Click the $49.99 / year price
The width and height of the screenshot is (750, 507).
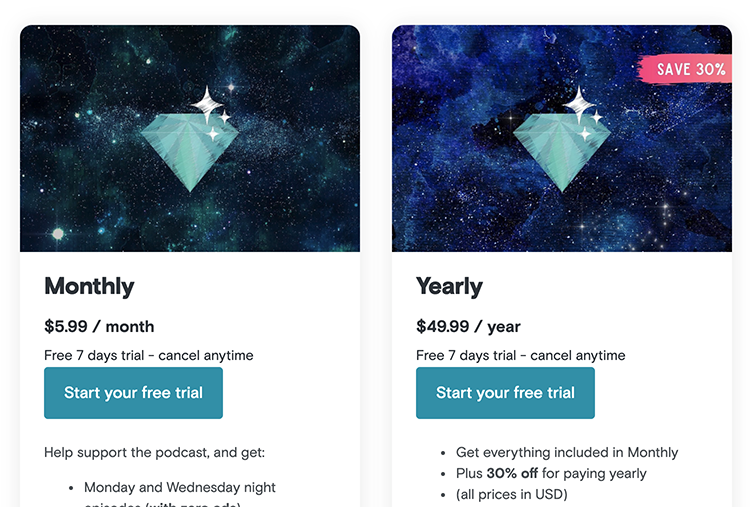(468, 326)
